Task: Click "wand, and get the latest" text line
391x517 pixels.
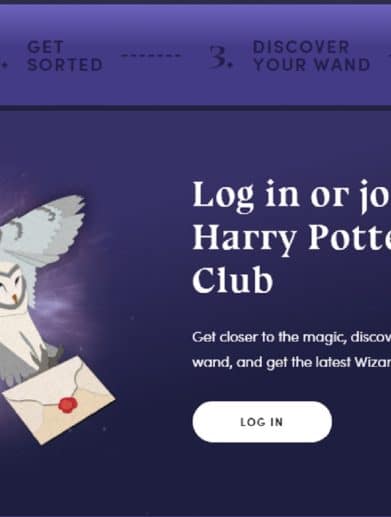Action: coord(272,362)
